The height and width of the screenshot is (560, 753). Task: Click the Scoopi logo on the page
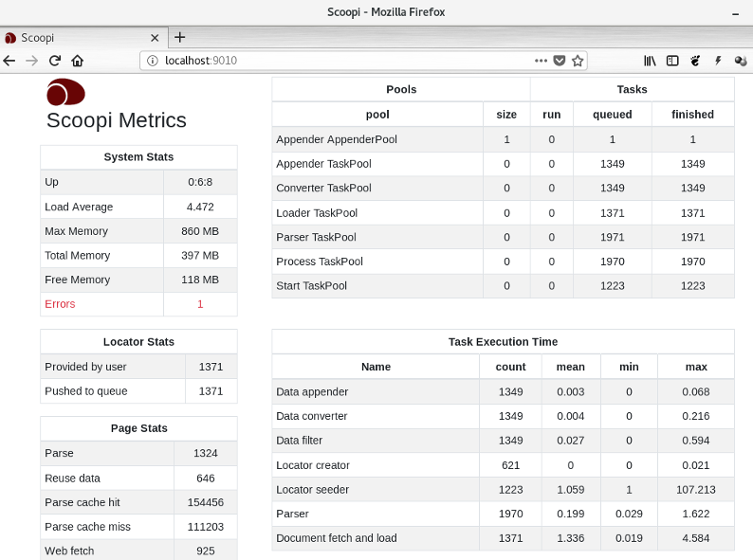click(65, 92)
